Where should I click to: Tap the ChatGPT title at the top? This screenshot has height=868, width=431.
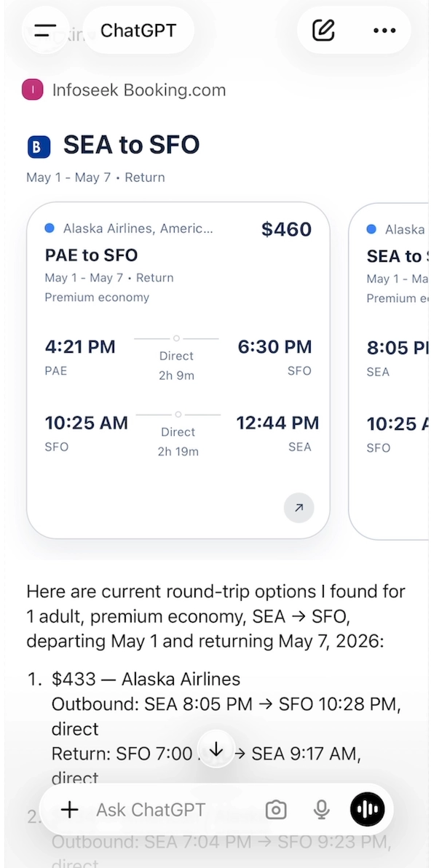tap(138, 30)
